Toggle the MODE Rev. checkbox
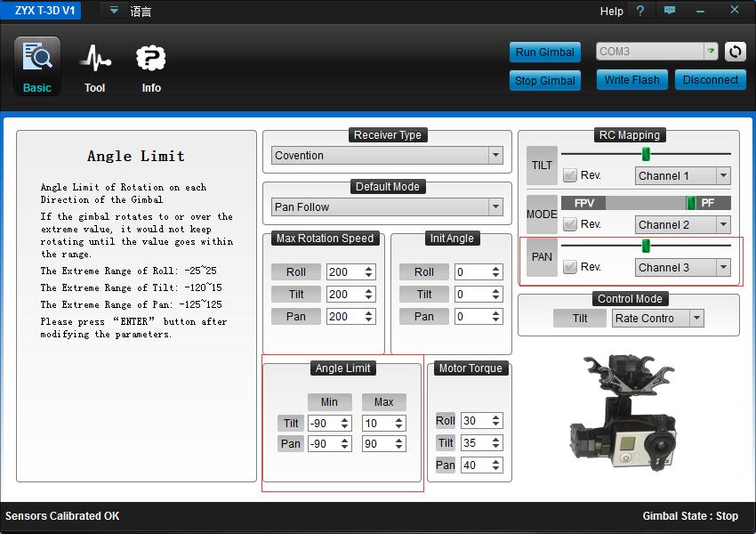 (x=570, y=225)
